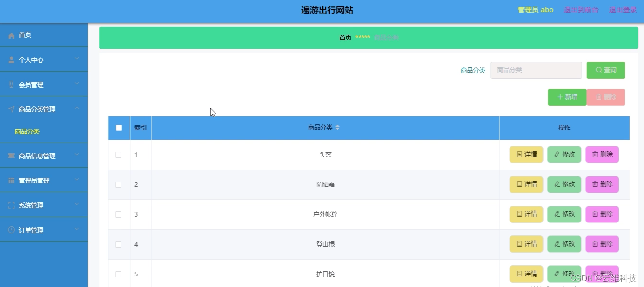Click trash icon in 防晒霜 row
Image resolution: width=644 pixels, height=287 pixels.
595,184
